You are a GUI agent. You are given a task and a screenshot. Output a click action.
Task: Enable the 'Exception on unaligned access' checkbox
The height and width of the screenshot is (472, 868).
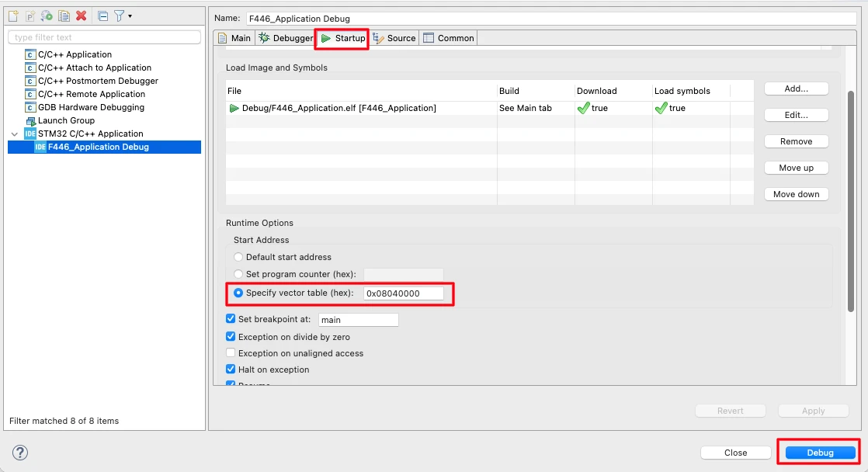(231, 352)
